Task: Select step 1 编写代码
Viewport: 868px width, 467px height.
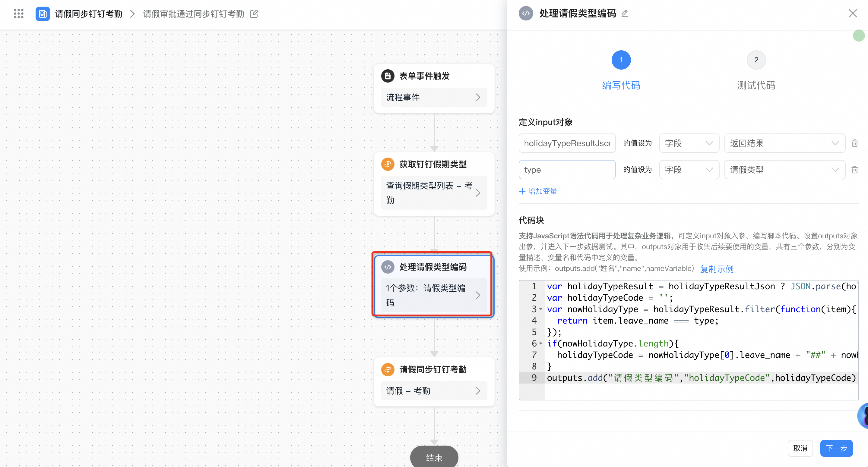Action: click(621, 60)
